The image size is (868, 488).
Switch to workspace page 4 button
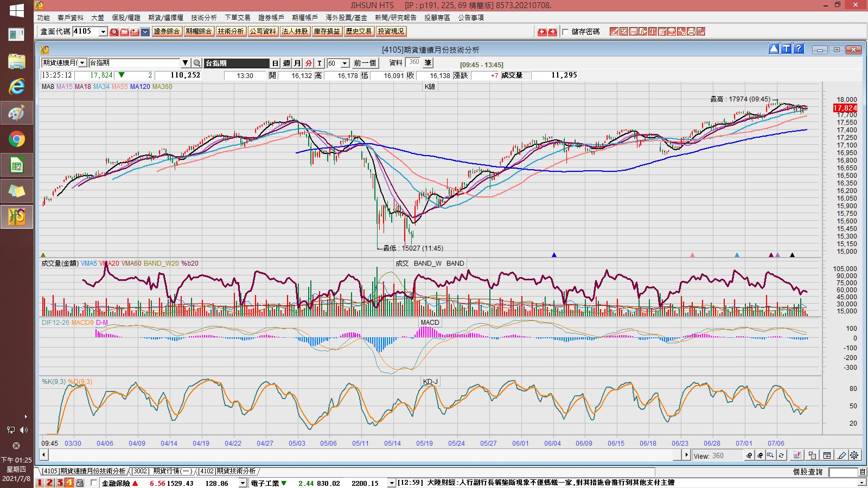click(69, 483)
